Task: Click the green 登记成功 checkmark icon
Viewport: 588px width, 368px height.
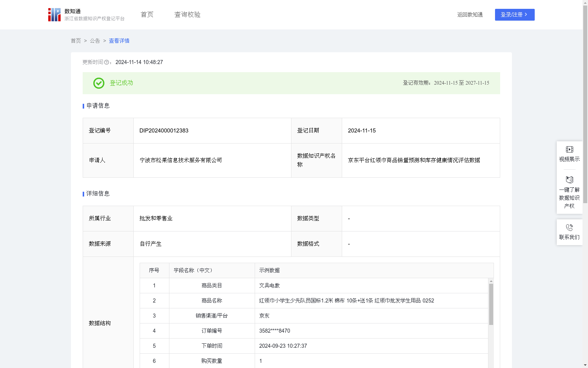Action: 99,83
